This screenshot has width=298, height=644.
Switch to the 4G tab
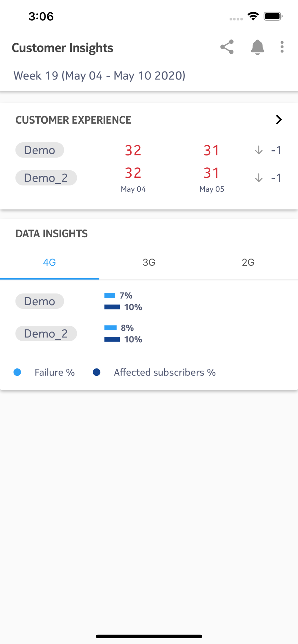(x=50, y=262)
